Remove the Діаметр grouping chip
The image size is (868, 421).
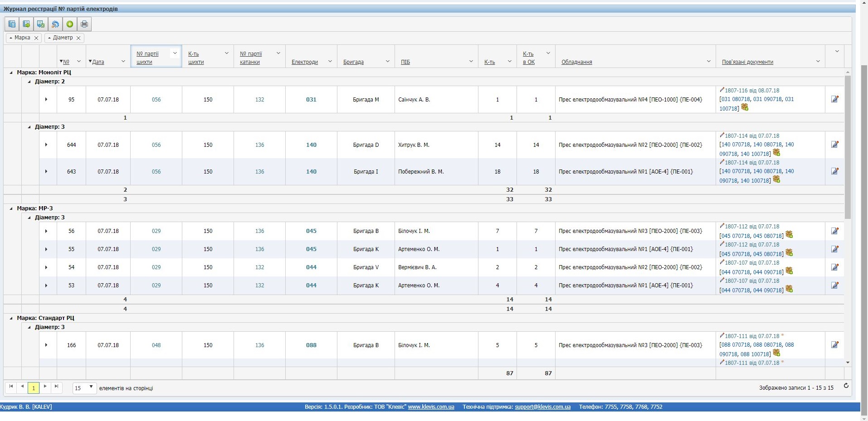pyautogui.click(x=78, y=38)
